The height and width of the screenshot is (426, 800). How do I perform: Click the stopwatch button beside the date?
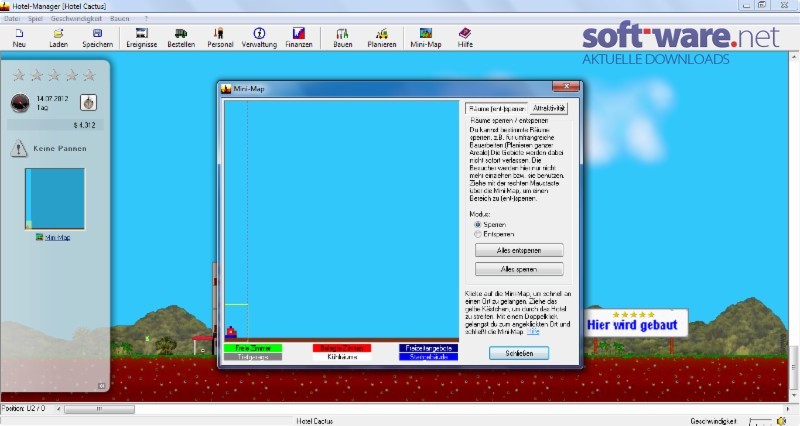88,103
